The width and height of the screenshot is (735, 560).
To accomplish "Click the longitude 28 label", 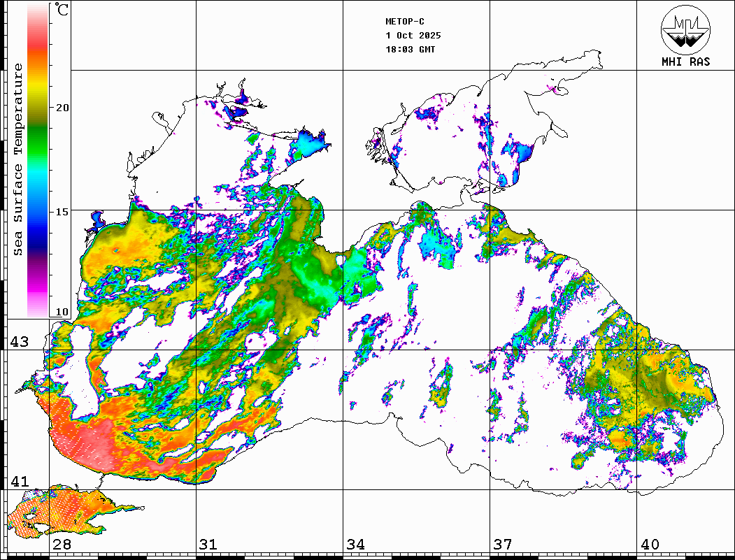I will (x=62, y=545).
